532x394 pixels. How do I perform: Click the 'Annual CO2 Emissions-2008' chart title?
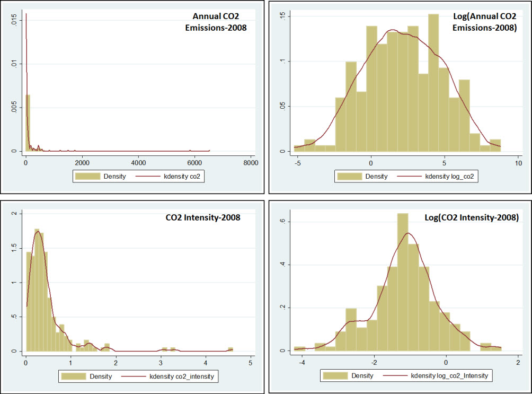point(216,22)
